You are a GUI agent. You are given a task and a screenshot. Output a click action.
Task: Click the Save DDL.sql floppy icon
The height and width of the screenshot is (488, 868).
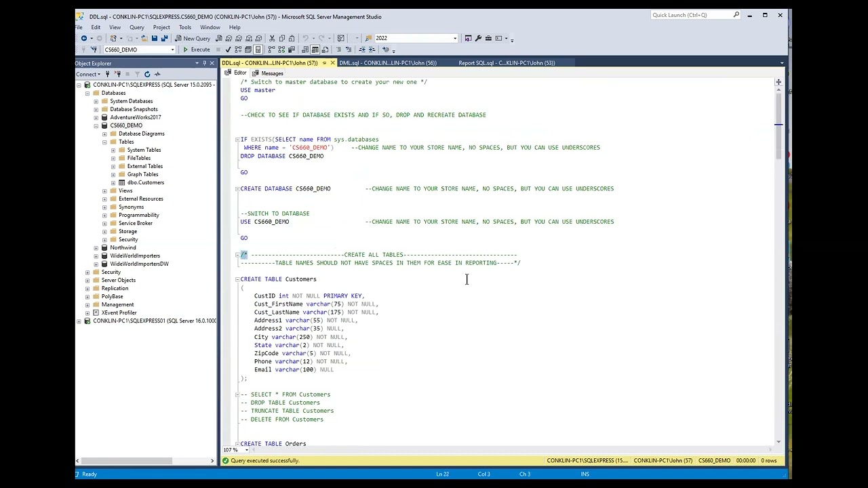click(x=155, y=39)
